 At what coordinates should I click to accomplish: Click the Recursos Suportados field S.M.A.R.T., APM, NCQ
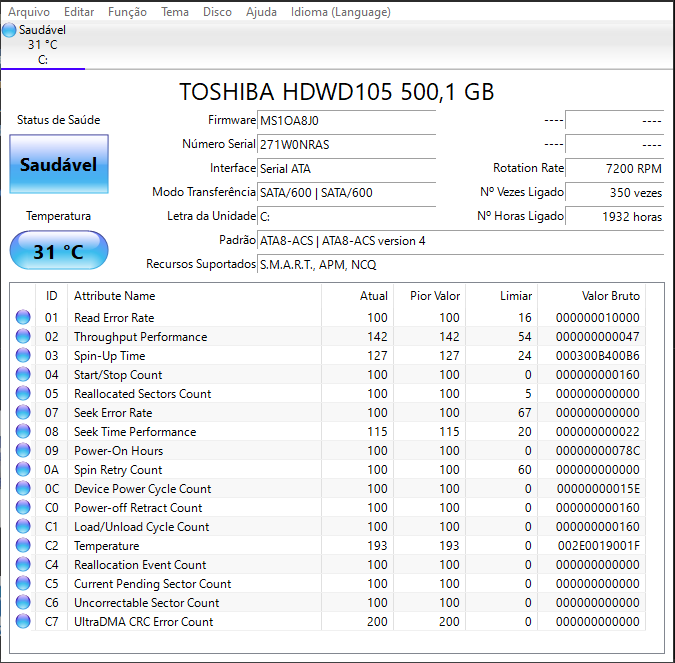(461, 265)
